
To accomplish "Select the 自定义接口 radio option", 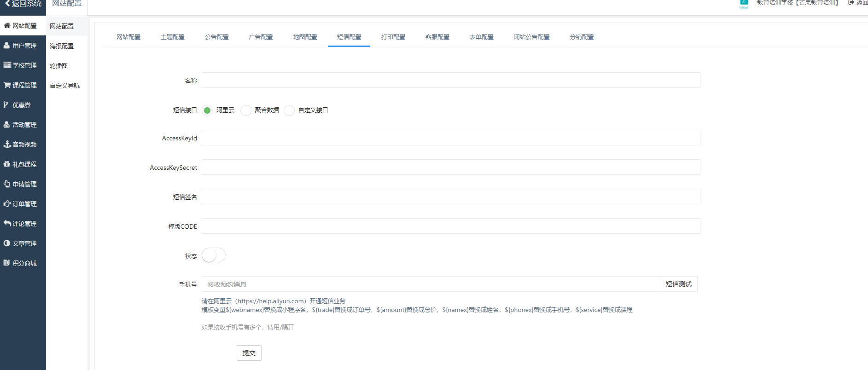I will click(289, 110).
